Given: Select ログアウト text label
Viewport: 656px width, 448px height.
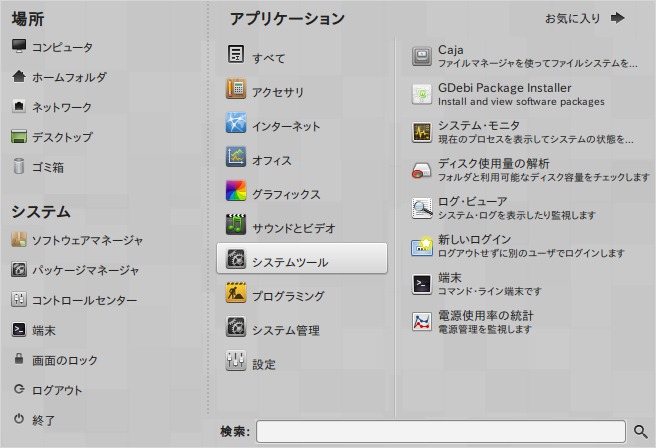Looking at the screenshot, I should tap(57, 390).
